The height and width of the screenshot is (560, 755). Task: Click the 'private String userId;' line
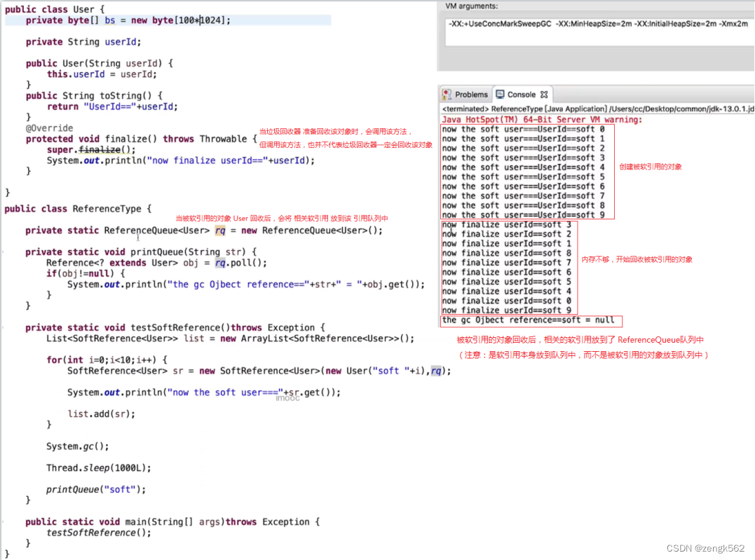[83, 42]
